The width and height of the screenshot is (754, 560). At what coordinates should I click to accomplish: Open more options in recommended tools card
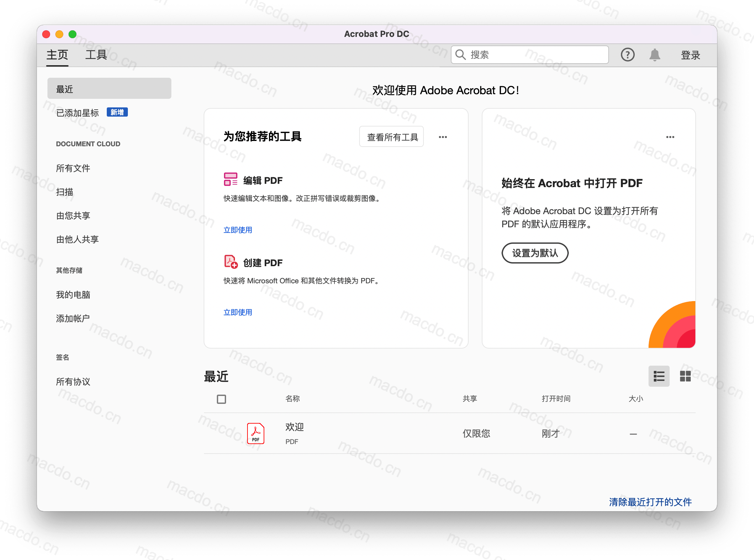pyautogui.click(x=443, y=137)
